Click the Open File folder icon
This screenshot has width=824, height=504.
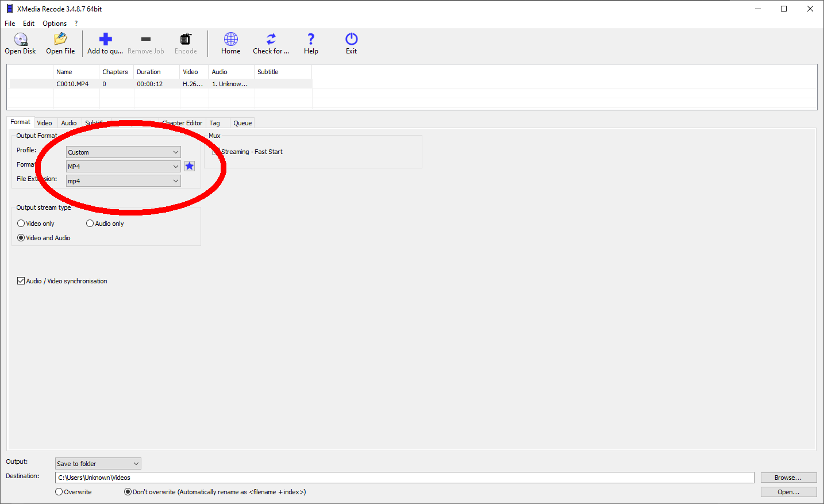tap(60, 39)
